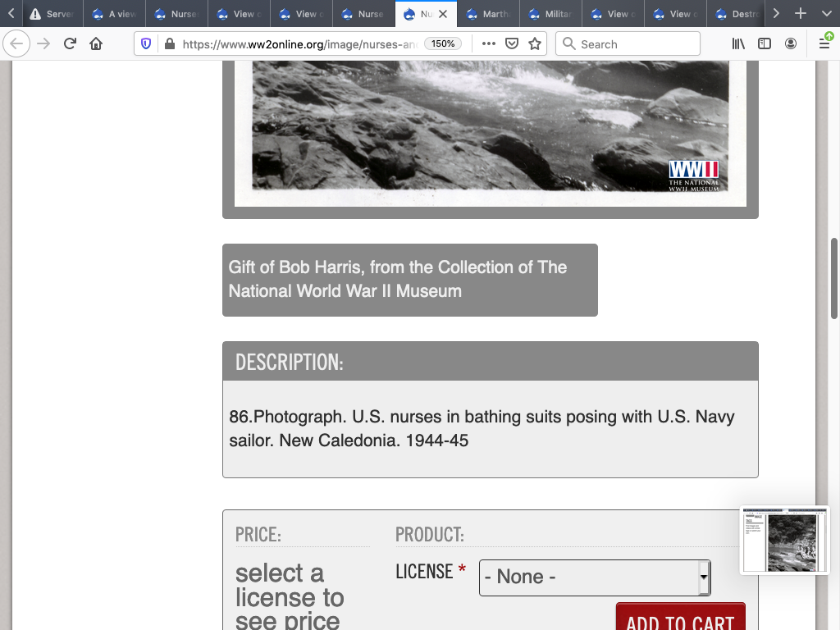Bookmark this page with the star
The image size is (840, 630).
pos(535,44)
